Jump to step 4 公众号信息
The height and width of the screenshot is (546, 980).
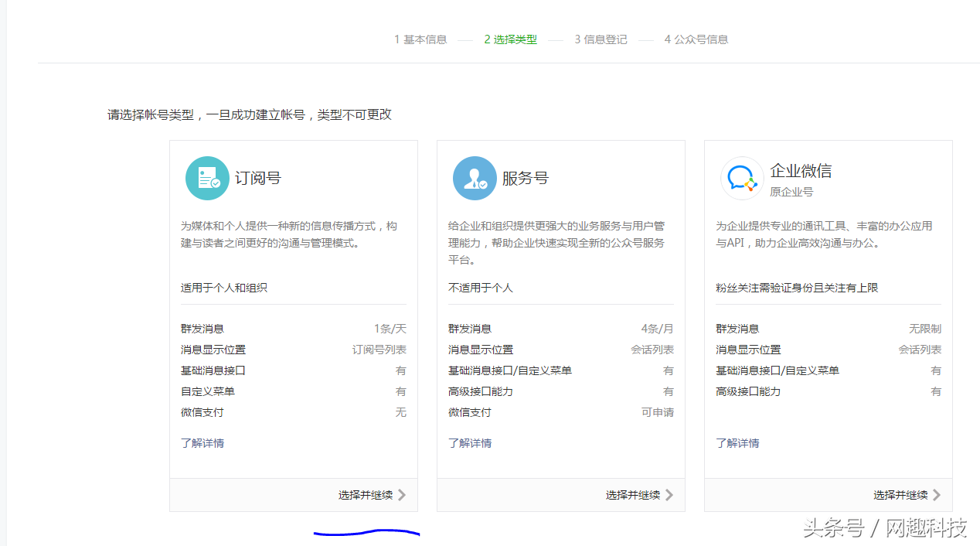pyautogui.click(x=696, y=39)
